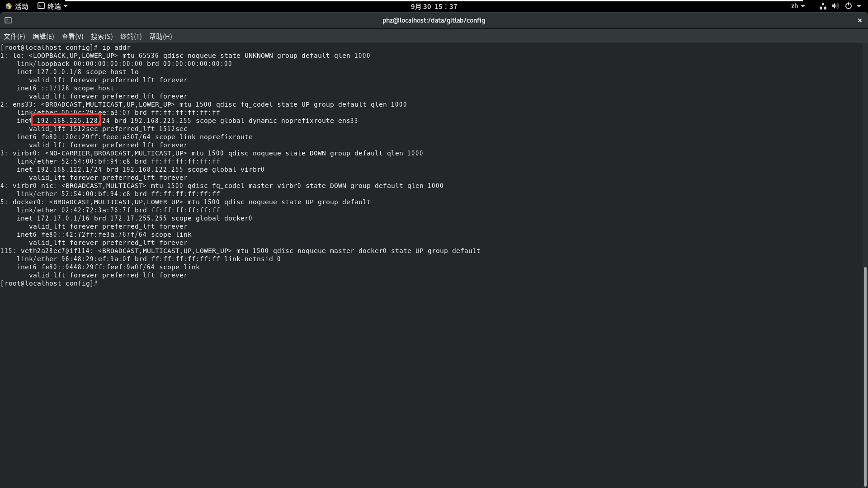The image size is (868, 488).
Task: Click the 终端 app icon in top bar
Action: pyautogui.click(x=41, y=6)
